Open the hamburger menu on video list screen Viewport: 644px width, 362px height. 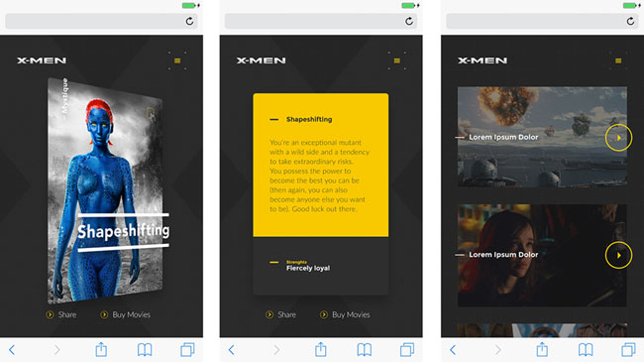tap(618, 60)
